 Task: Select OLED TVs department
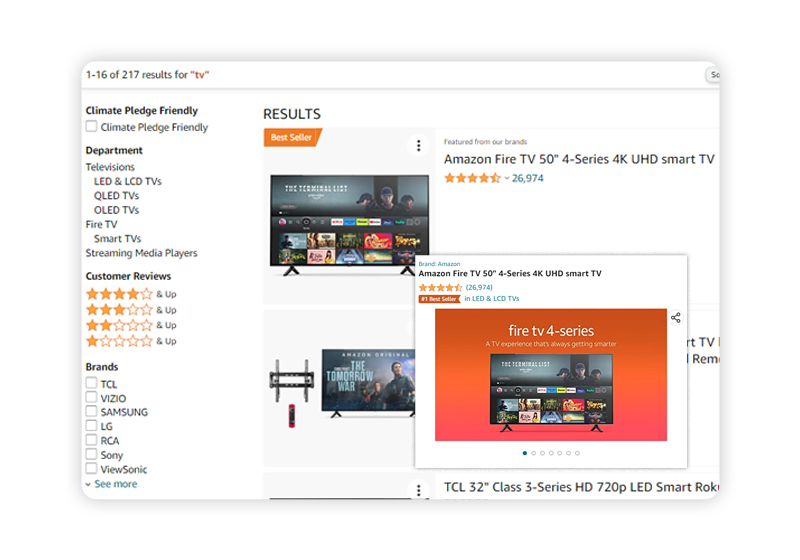tap(116, 210)
